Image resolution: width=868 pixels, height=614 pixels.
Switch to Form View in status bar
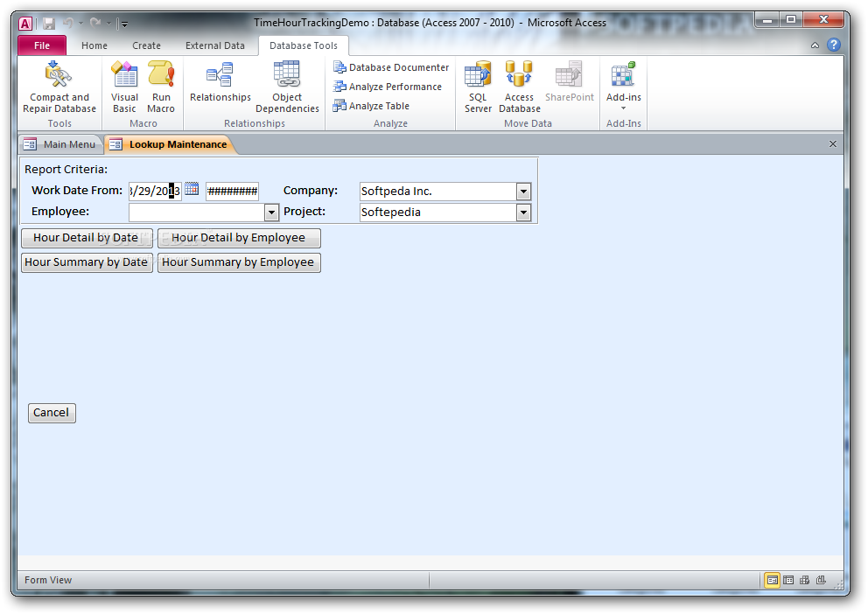[772, 580]
